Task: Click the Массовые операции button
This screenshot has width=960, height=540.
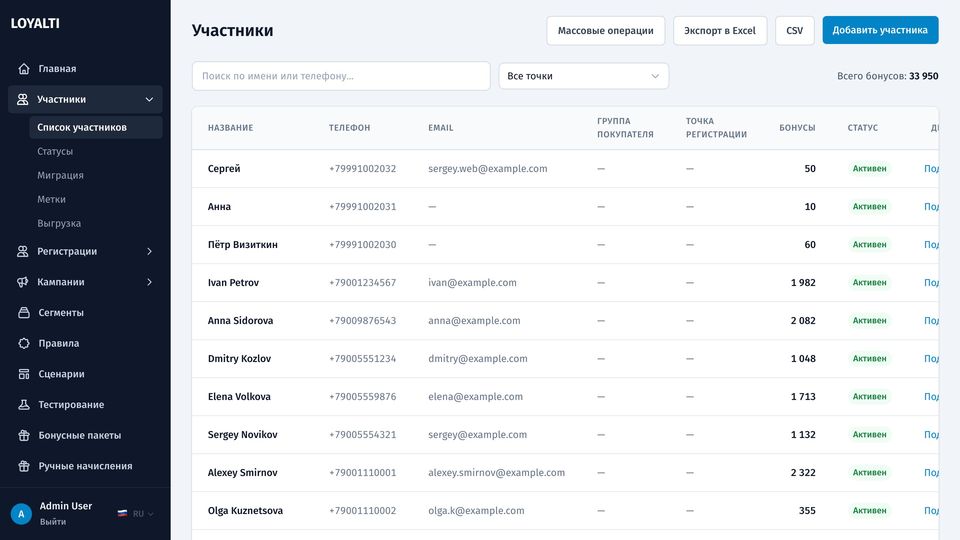Action: point(606,31)
